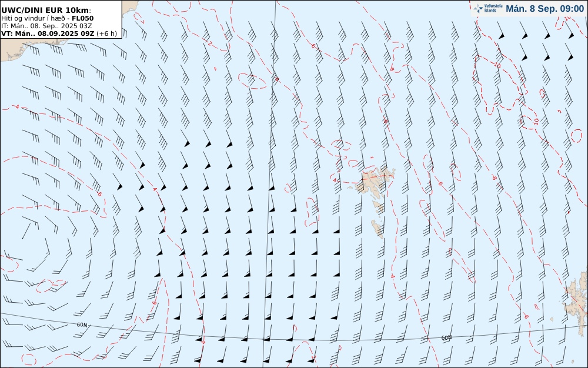588x368 pixels.
Task: Click the main Faroe Islands landmass
Action: (373, 182)
